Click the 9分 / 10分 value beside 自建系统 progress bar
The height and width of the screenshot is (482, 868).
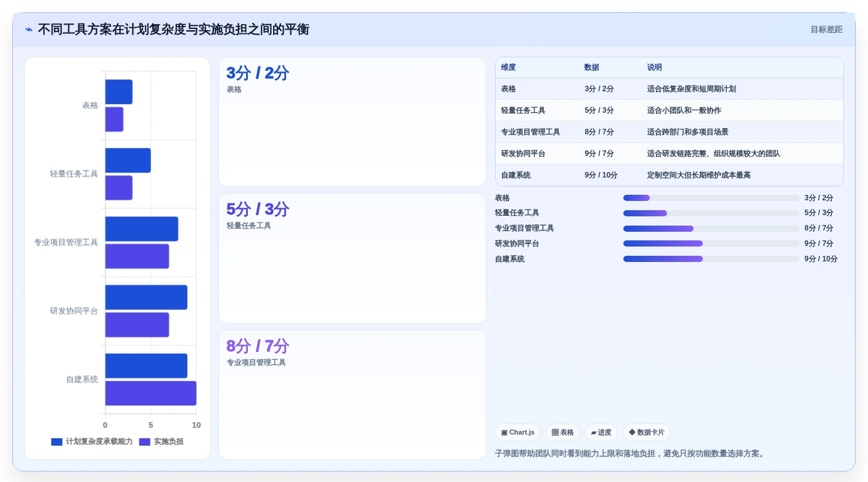(x=821, y=259)
